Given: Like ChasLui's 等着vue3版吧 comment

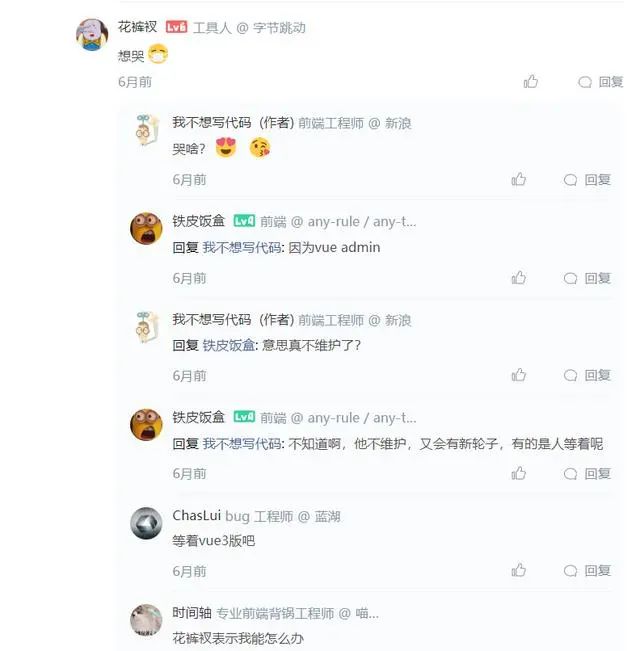Looking at the screenshot, I should pos(519,571).
